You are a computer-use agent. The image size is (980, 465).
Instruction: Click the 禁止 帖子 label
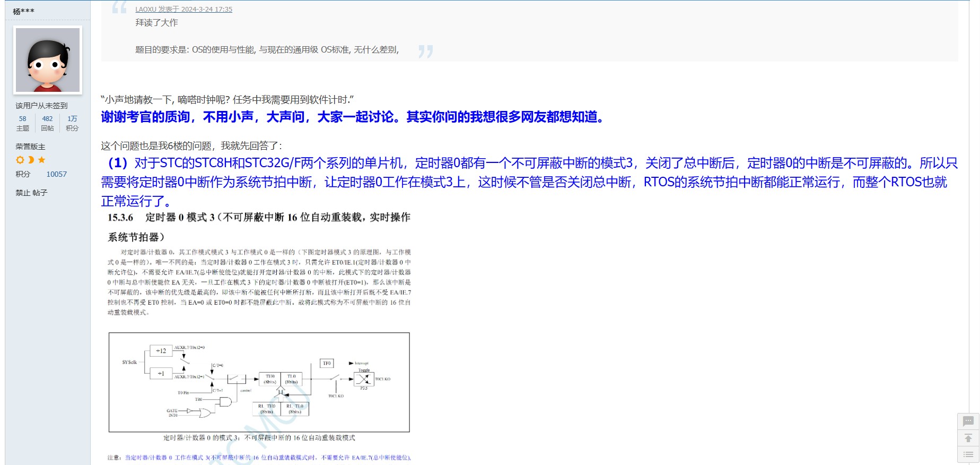point(31,193)
